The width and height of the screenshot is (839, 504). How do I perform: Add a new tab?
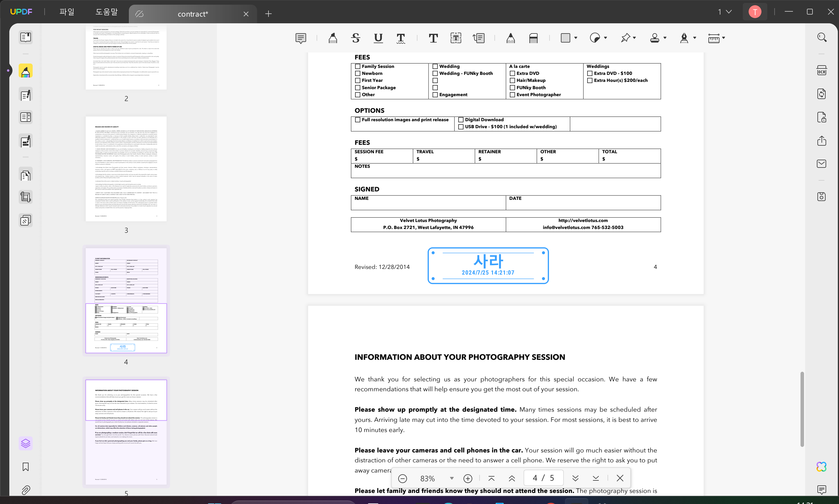click(x=268, y=14)
